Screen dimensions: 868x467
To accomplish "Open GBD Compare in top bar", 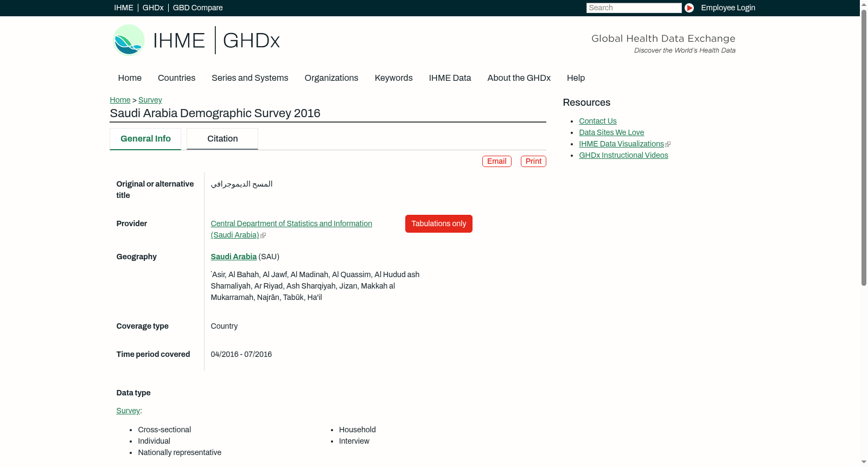I will click(x=198, y=8).
